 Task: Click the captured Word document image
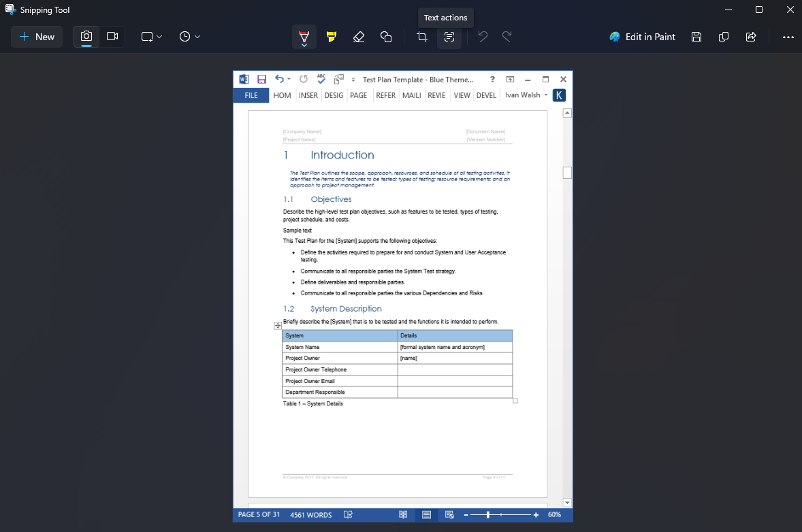coord(402,296)
